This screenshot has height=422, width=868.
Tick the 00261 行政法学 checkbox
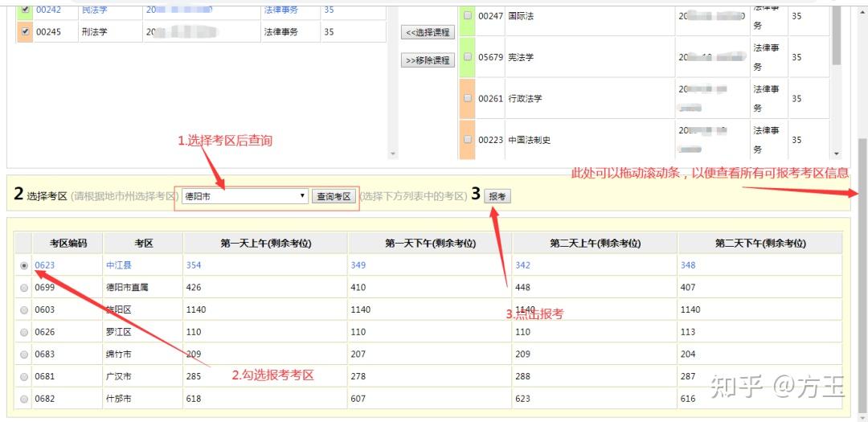click(x=468, y=99)
